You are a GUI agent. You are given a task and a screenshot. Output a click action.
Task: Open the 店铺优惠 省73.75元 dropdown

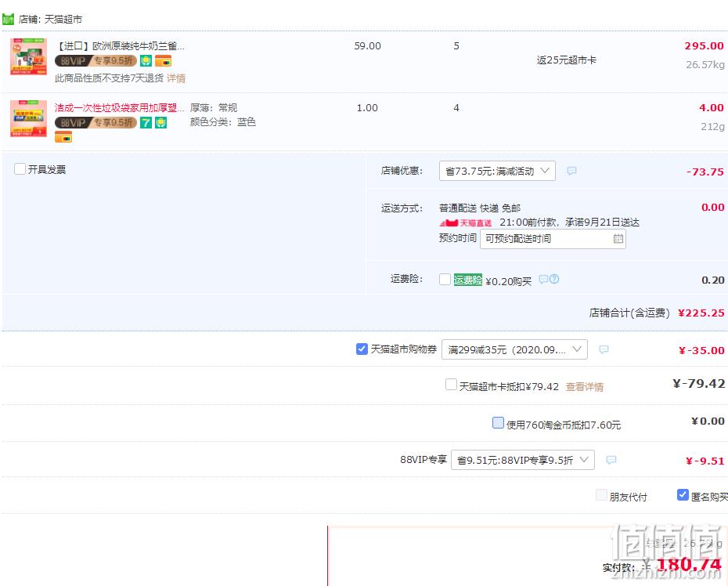[497, 171]
